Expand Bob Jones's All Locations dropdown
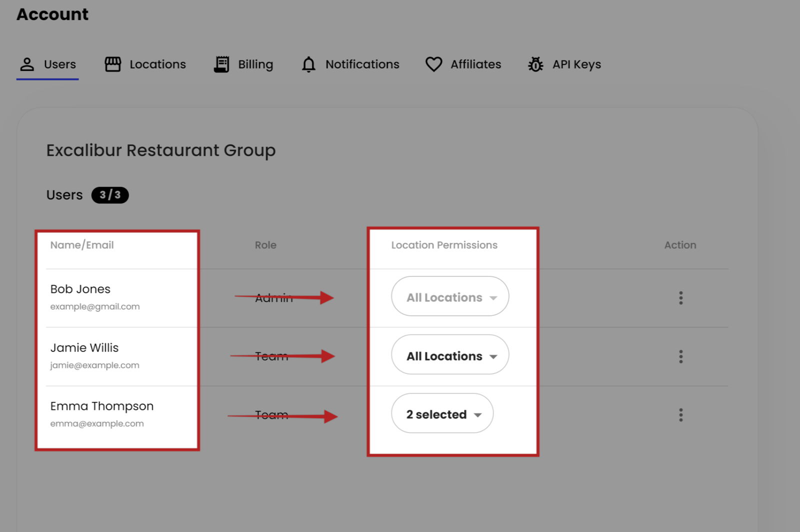Screen dimensions: 800x532 point(450,296)
